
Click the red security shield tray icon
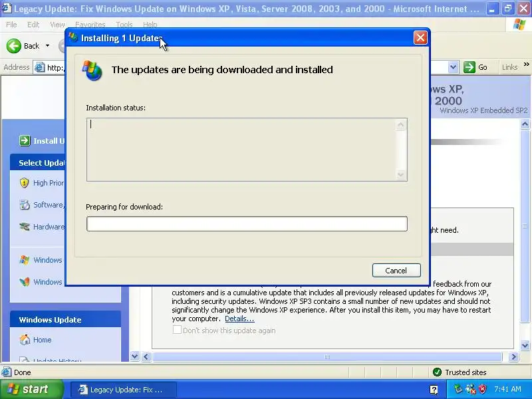[x=483, y=389]
